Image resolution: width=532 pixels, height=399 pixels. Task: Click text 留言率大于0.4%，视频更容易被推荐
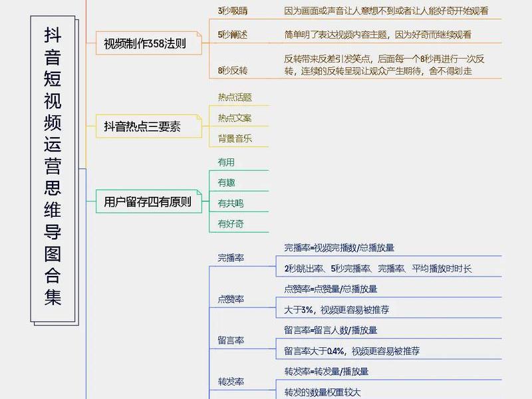352,351
